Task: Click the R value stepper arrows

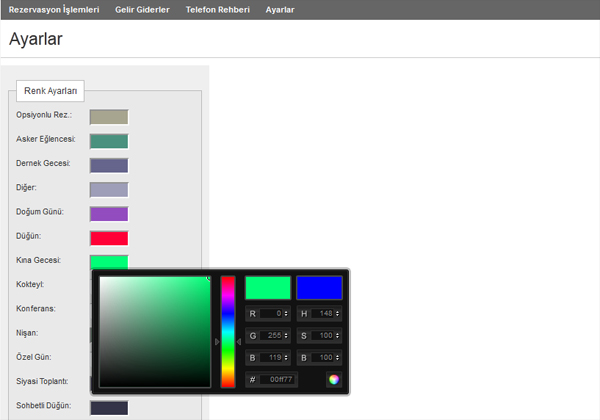Action: pyautogui.click(x=286, y=314)
